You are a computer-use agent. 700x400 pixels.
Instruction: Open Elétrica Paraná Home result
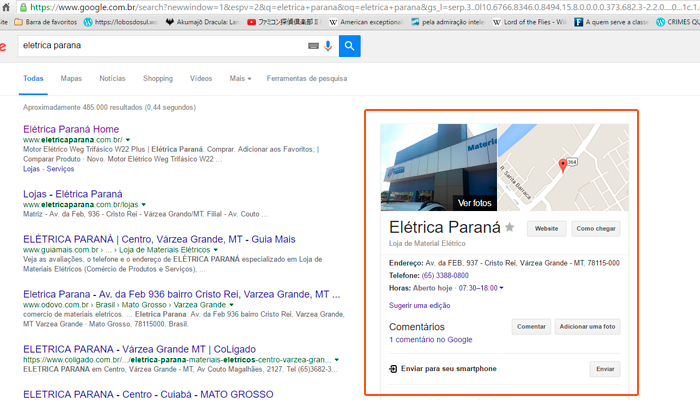[x=71, y=129]
